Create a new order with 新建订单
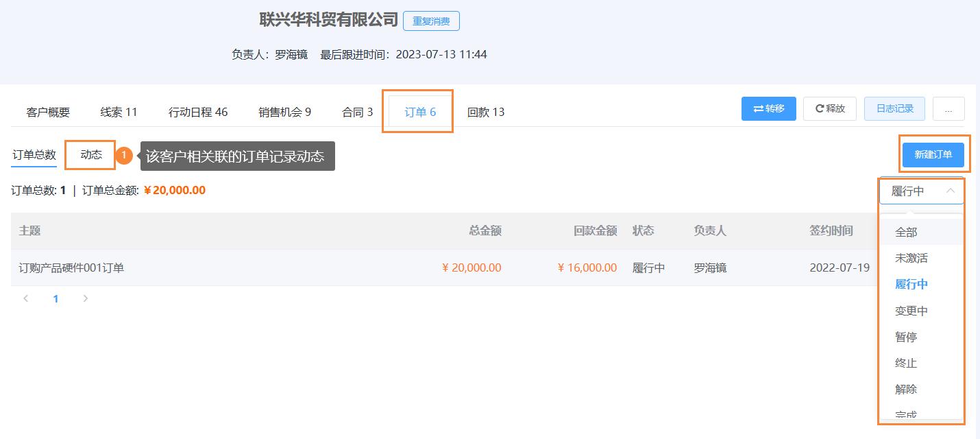The height and width of the screenshot is (439, 980). click(x=933, y=154)
